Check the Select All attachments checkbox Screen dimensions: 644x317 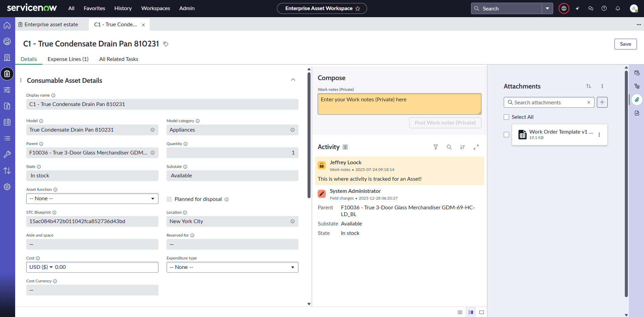[506, 117]
